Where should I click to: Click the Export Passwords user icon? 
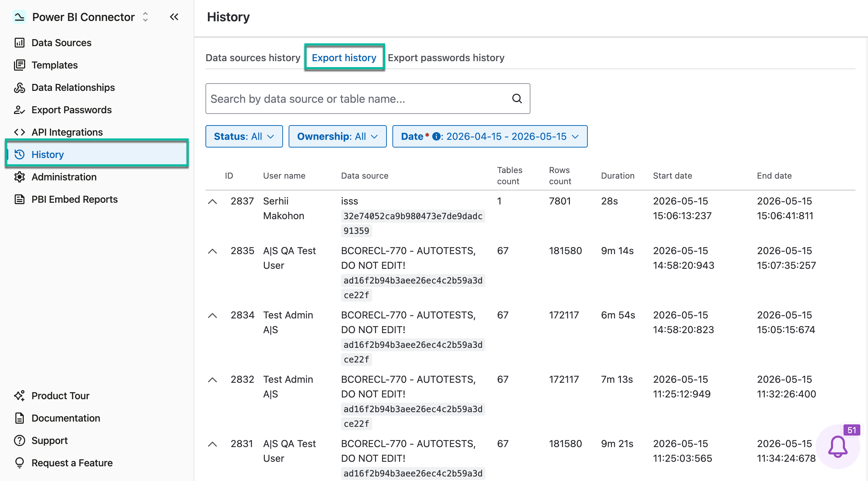pos(20,110)
